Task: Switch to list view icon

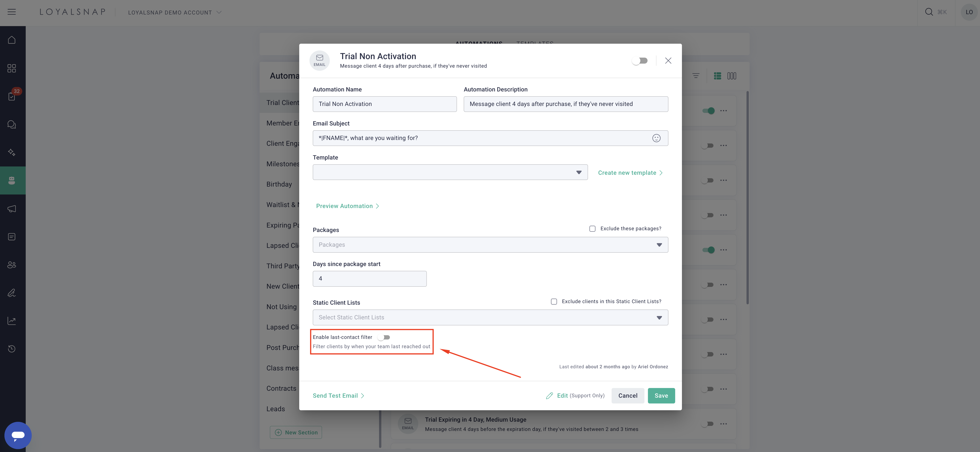Action: pyautogui.click(x=718, y=76)
